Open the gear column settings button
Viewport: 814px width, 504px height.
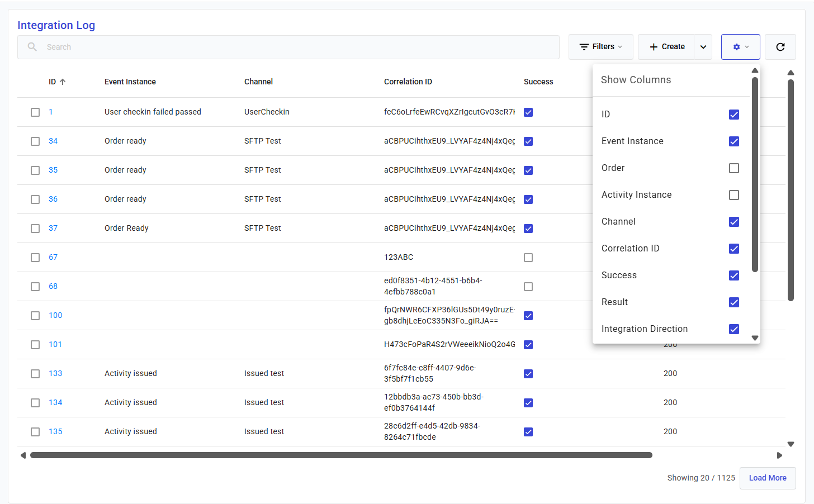pyautogui.click(x=740, y=47)
